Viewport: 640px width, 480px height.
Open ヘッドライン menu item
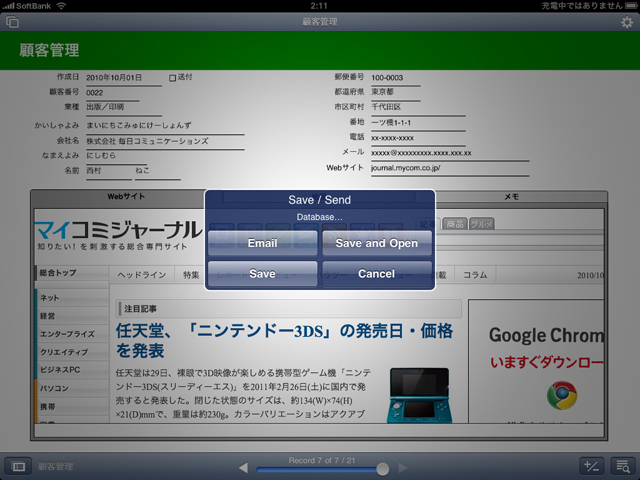[x=142, y=275]
